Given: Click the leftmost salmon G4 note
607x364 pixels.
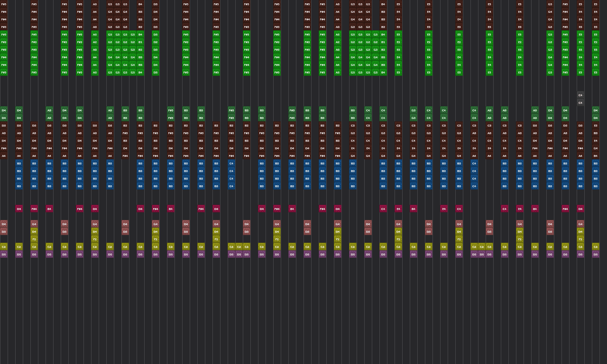Looking at the screenshot, I should (x=34, y=224).
